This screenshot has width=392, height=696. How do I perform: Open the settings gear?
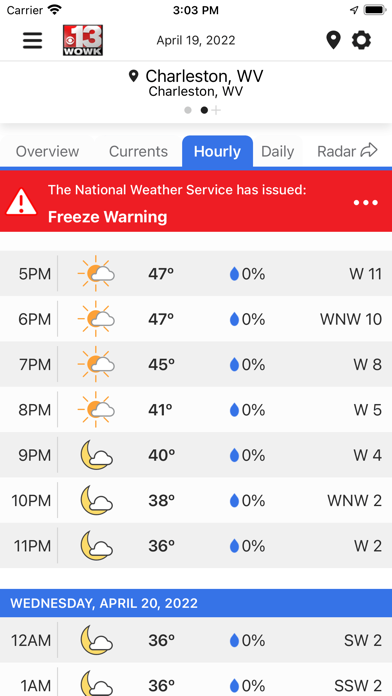pos(361,40)
